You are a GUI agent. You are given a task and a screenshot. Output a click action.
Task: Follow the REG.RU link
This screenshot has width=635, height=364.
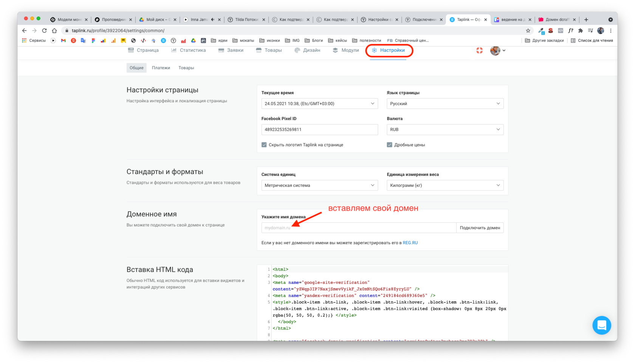[x=410, y=243]
